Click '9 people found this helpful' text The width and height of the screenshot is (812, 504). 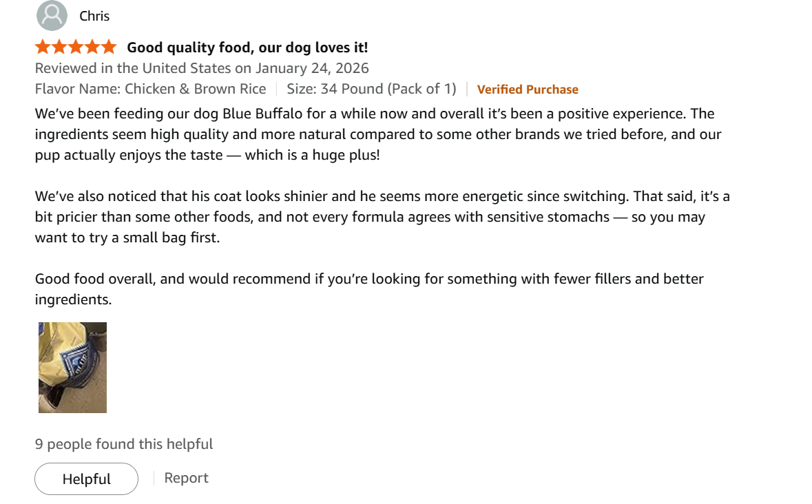[124, 443]
